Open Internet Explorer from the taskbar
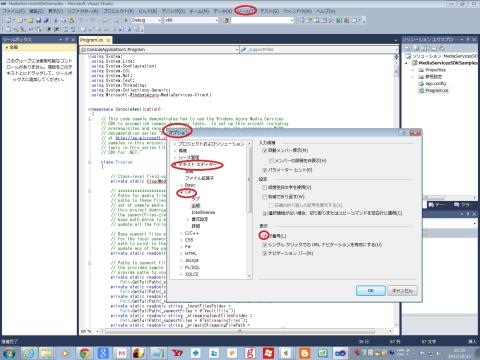480x360 pixels. (29, 353)
